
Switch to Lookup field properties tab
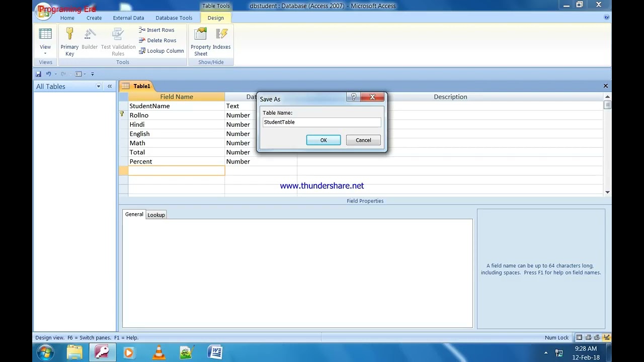click(x=156, y=215)
